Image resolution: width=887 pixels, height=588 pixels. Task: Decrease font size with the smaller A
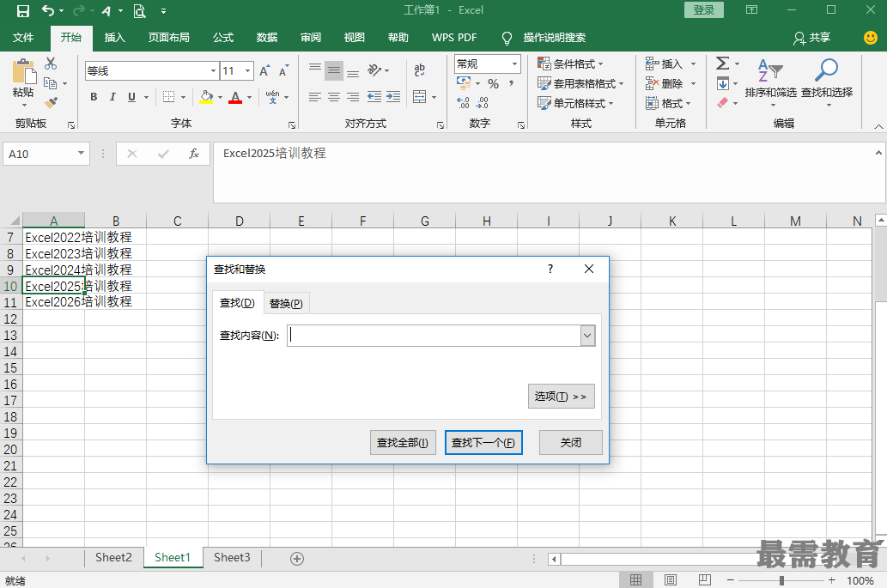click(x=283, y=70)
